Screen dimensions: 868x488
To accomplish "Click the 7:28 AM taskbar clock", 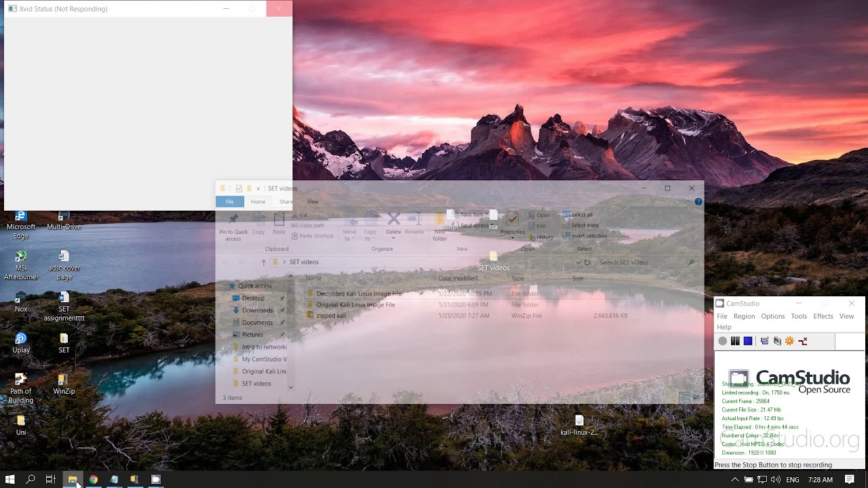I will [821, 480].
